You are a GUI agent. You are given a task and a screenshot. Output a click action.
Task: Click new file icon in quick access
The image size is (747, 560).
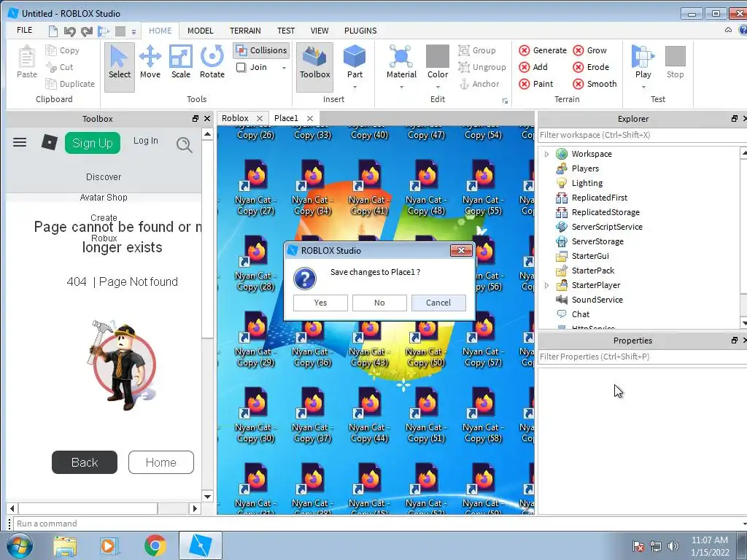tap(53, 31)
